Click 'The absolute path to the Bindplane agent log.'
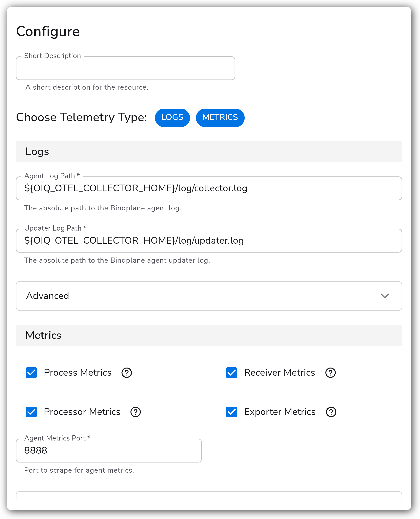The height and width of the screenshot is (519, 420). pos(103,208)
